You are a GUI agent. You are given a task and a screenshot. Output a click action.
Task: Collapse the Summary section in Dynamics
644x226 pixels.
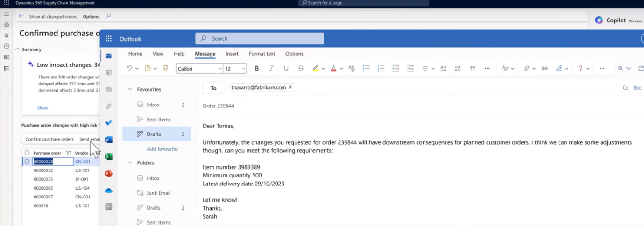click(x=17, y=49)
